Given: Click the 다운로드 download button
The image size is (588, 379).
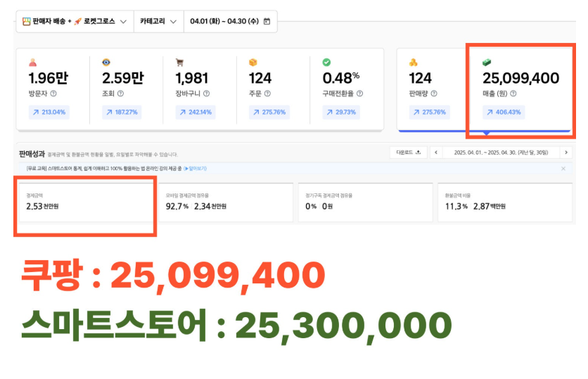Looking at the screenshot, I should click(x=408, y=153).
